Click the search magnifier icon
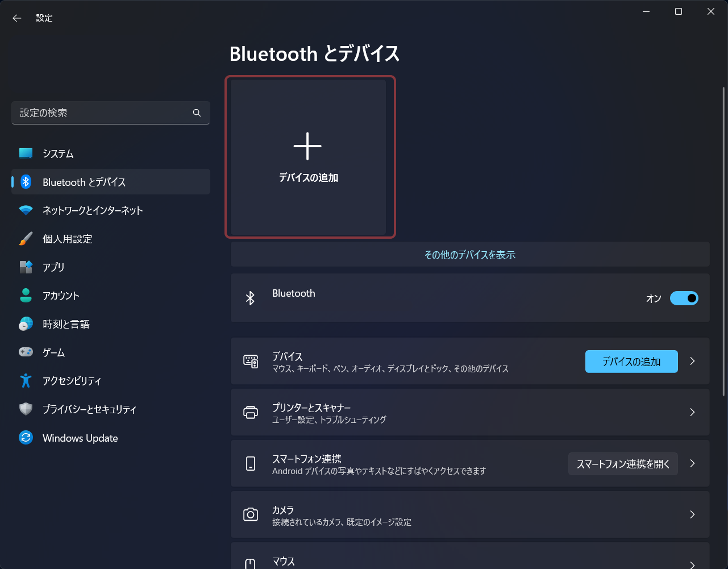728x569 pixels. [197, 113]
